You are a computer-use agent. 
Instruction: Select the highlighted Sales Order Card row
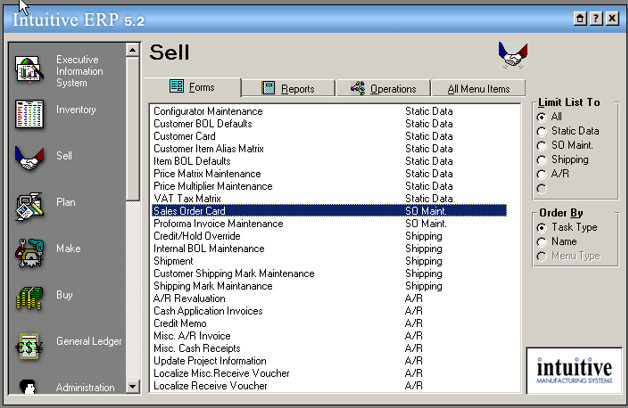(x=329, y=211)
